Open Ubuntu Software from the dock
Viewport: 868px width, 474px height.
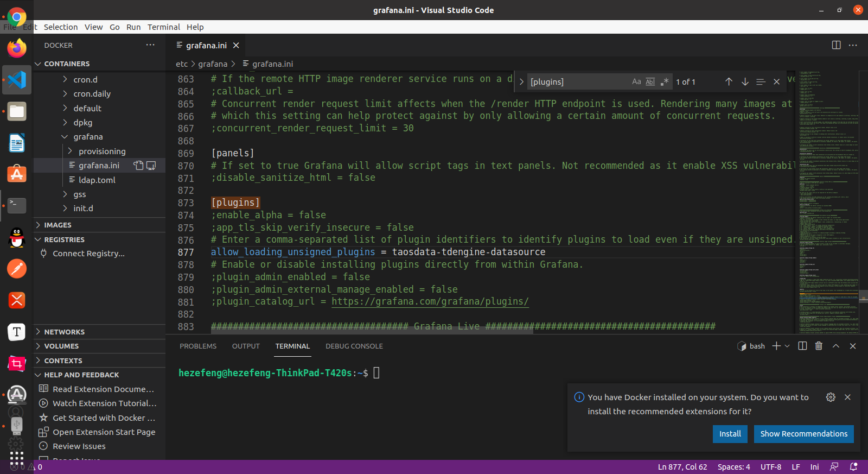pos(17,174)
